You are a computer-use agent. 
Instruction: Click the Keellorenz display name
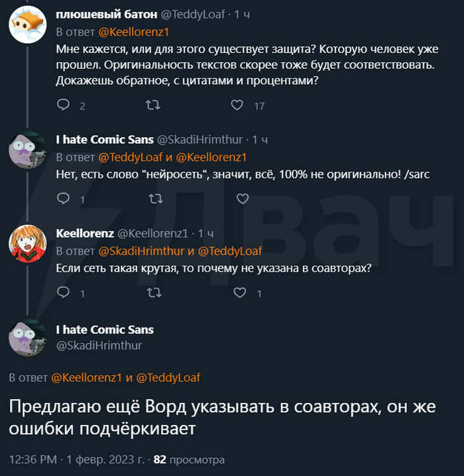click(84, 233)
